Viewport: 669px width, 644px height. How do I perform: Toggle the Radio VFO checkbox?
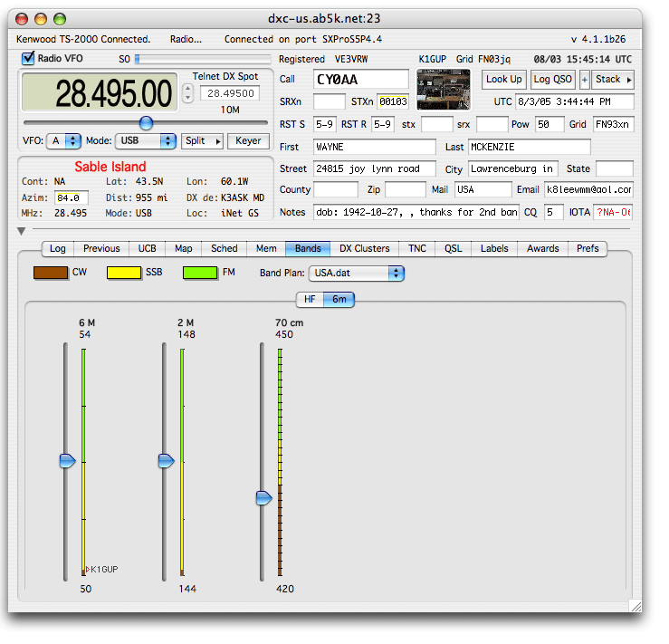29,58
